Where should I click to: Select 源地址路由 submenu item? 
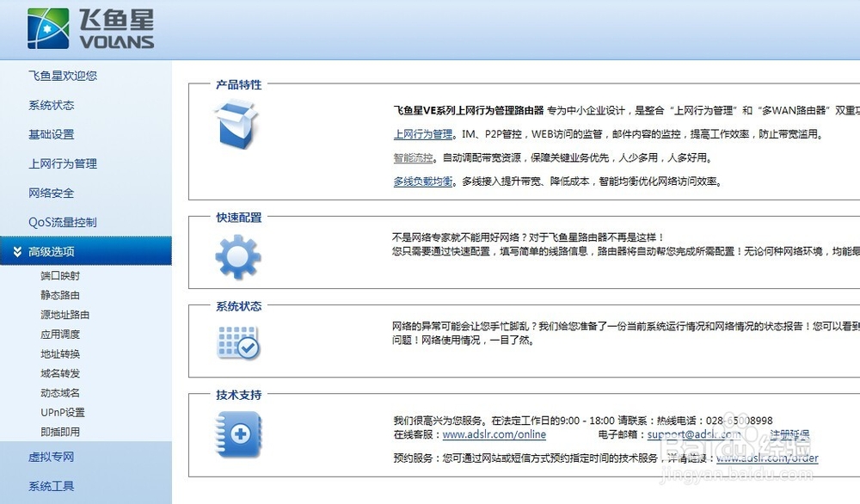64,315
